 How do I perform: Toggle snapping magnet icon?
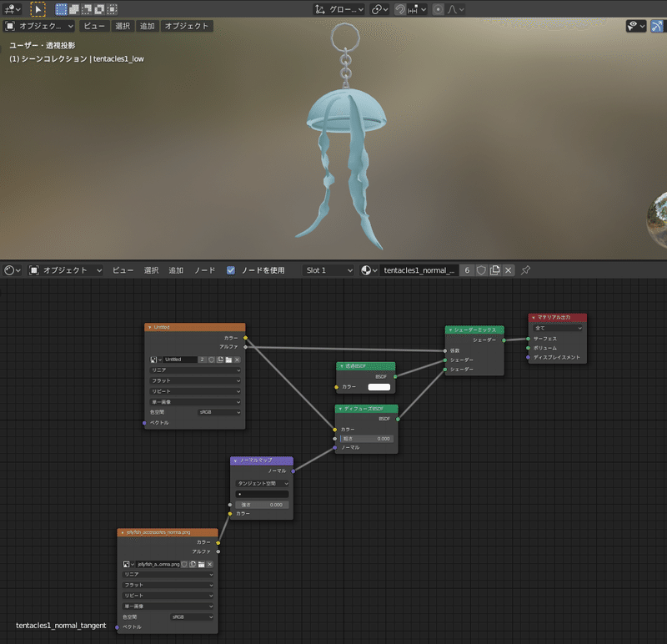(400, 9)
